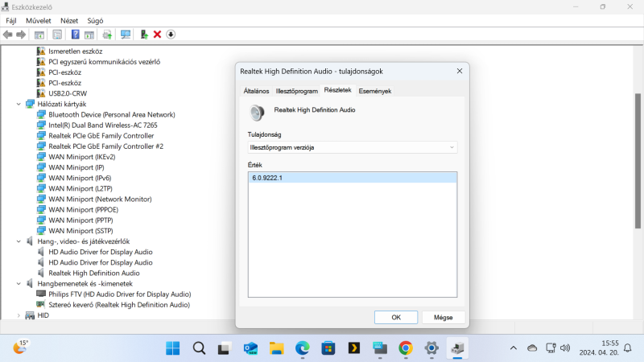Viewport: 644px width, 362px height.
Task: Click the Back arrow in Device Manager toolbar
Action: coord(8,35)
